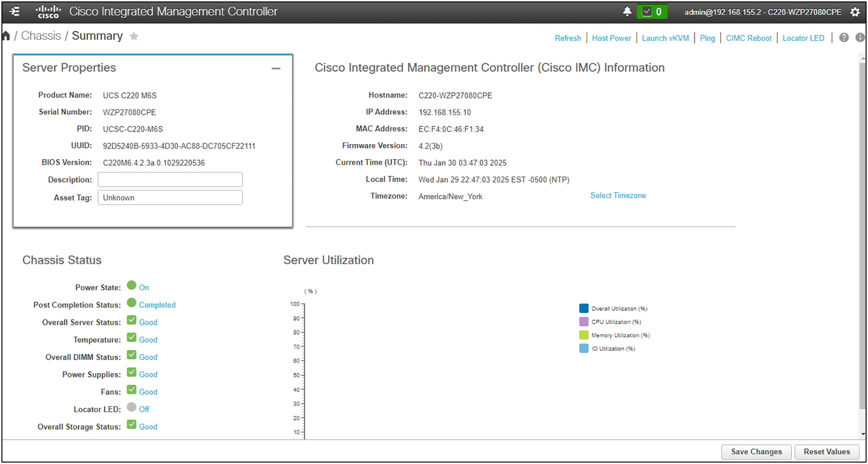The height and width of the screenshot is (464, 868).
Task: Click the Locator LED gray indicator
Action: [x=132, y=407]
